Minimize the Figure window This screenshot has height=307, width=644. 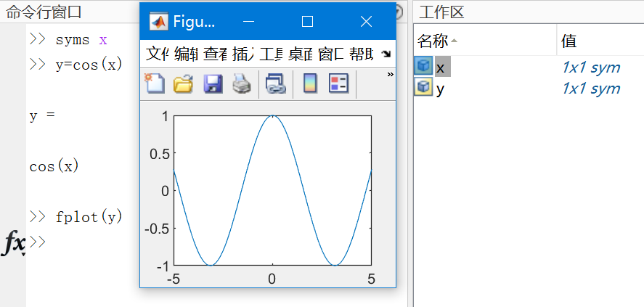[x=248, y=21]
